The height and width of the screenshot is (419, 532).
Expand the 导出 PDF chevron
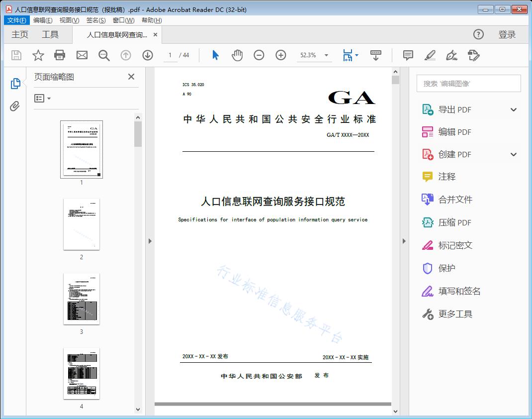tap(513, 109)
